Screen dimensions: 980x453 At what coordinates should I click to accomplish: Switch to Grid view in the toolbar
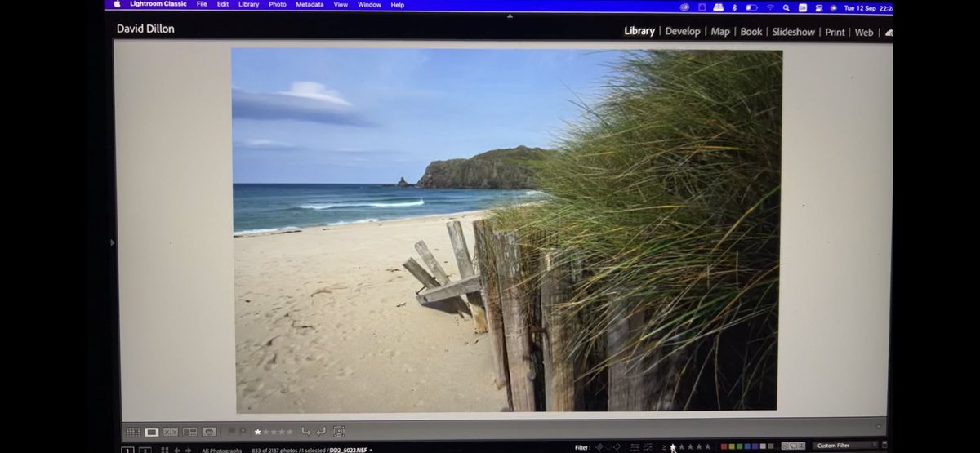click(133, 432)
